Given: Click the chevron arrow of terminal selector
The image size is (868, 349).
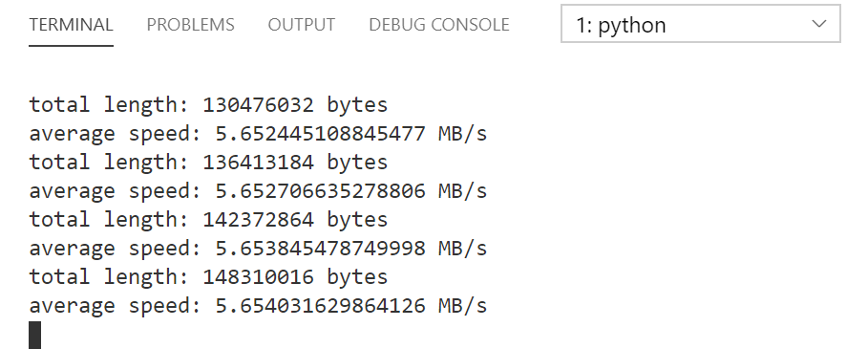Looking at the screenshot, I should (x=818, y=24).
